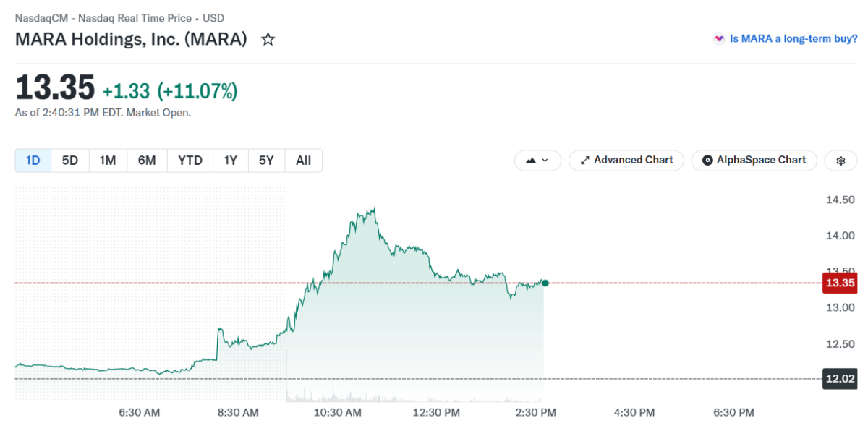Show the All time range

pyautogui.click(x=304, y=161)
